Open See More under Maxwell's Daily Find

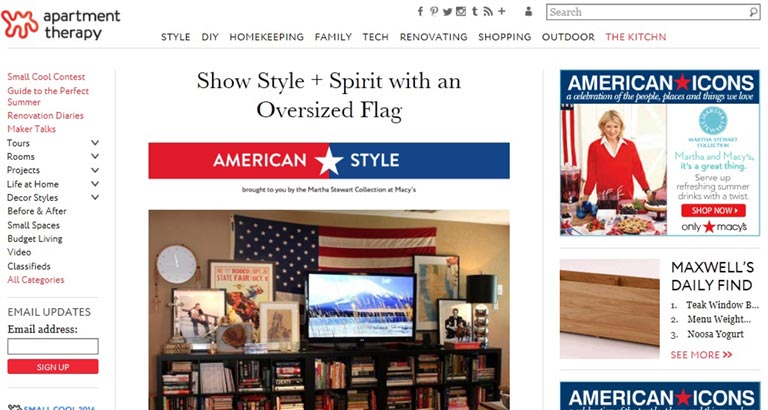click(701, 355)
